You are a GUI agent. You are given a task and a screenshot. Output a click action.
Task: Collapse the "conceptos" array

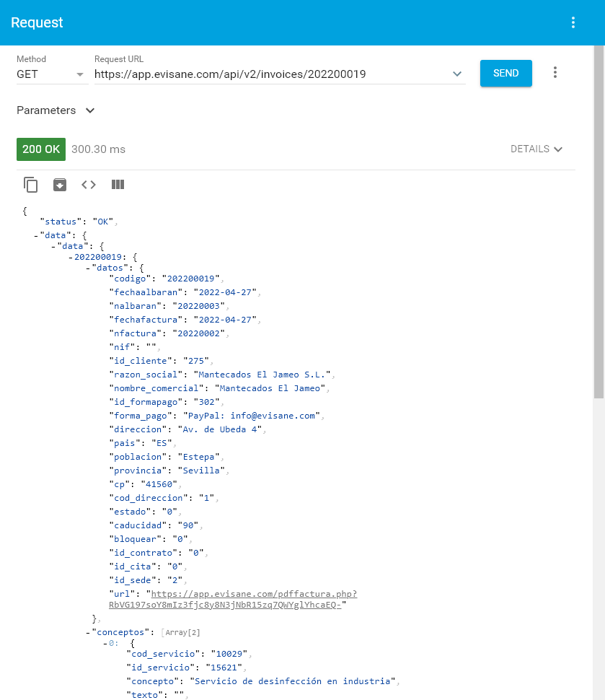click(88, 631)
